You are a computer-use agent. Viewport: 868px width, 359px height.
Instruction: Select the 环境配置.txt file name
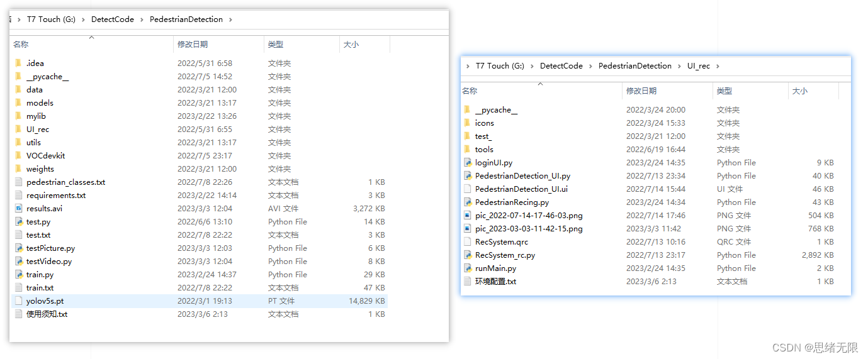point(496,281)
